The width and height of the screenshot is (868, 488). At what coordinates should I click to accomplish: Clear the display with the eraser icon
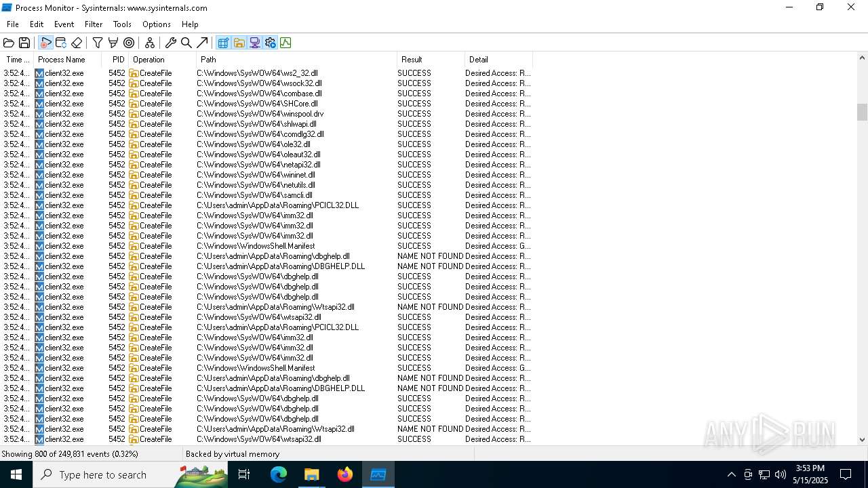[x=77, y=43]
